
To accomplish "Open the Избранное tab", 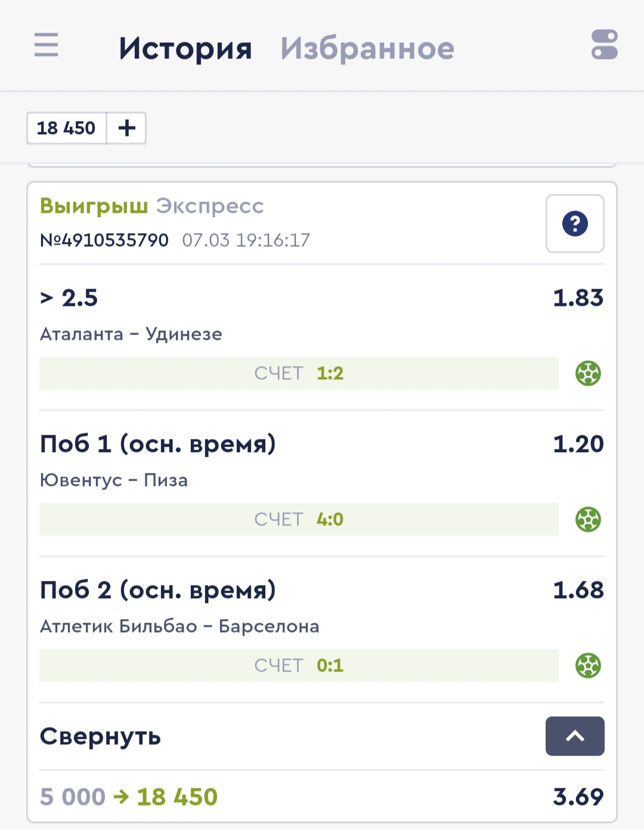I will click(x=367, y=48).
